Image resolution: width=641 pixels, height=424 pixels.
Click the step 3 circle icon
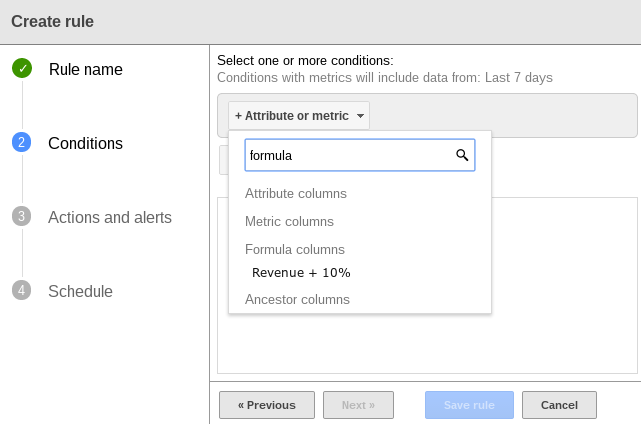coord(22,217)
